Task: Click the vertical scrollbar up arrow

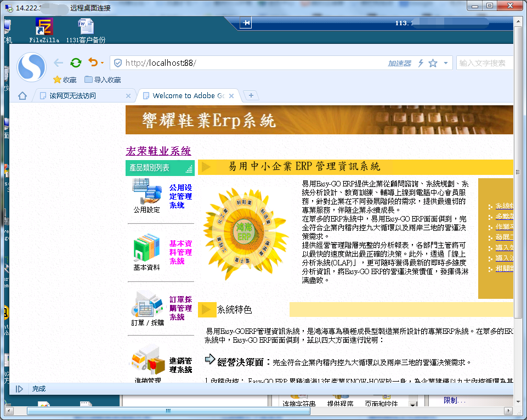Action: click(x=518, y=22)
